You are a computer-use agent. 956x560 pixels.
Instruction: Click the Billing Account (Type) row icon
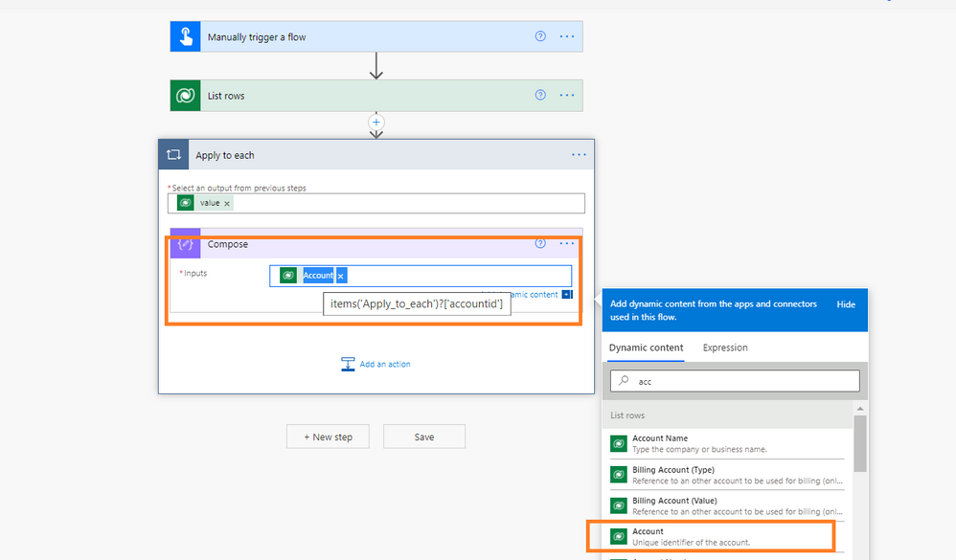(x=618, y=475)
